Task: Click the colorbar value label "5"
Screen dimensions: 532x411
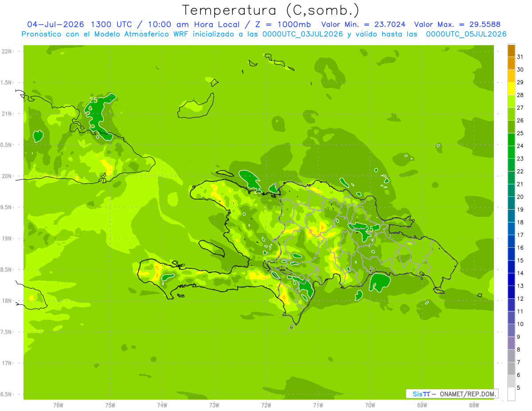Action: pyautogui.click(x=519, y=388)
